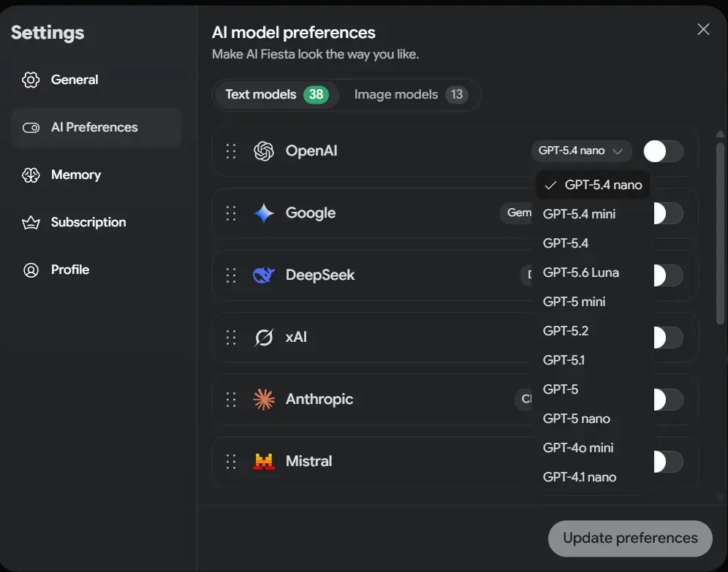Toggle the xAI model switch
The width and height of the screenshot is (728, 572).
668,338
